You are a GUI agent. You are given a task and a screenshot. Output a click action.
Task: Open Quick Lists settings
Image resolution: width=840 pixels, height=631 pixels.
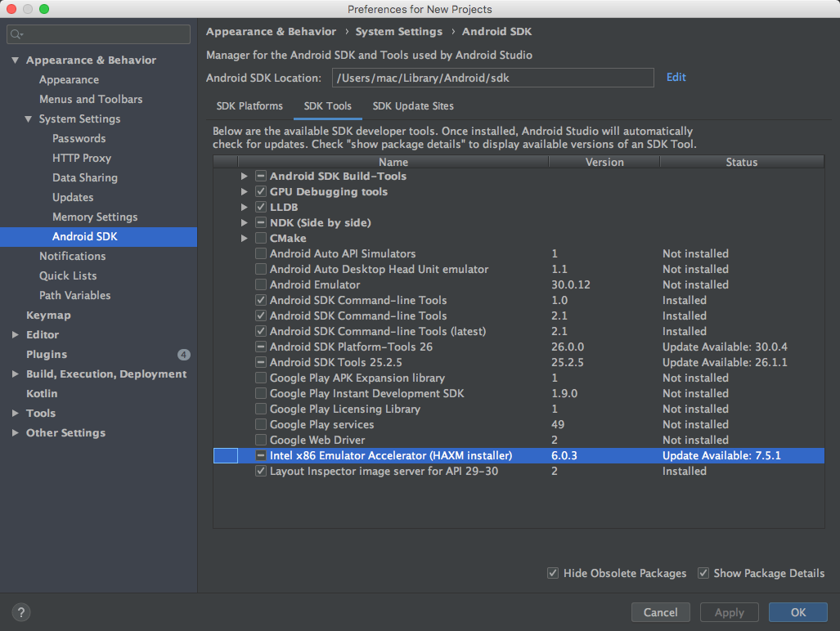click(68, 275)
